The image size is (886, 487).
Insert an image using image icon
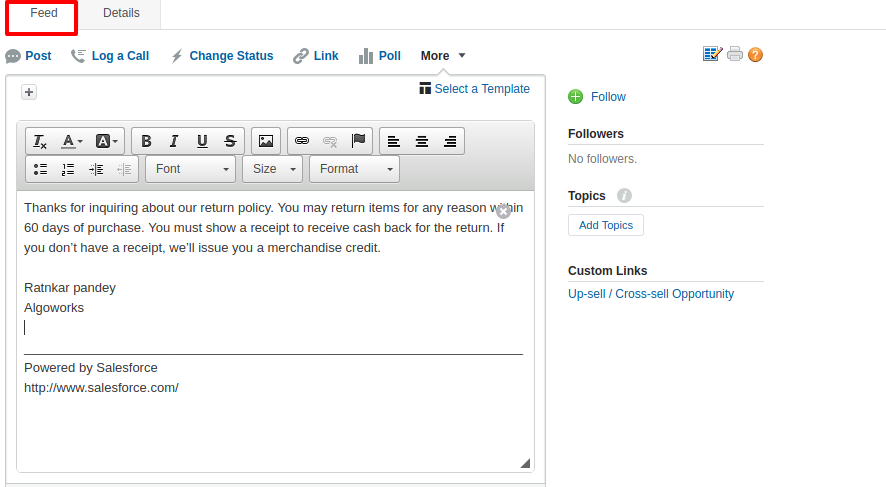click(x=265, y=142)
